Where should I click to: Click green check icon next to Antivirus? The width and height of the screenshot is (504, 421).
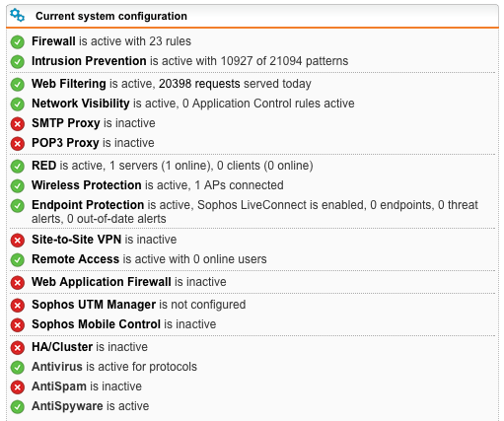point(18,368)
